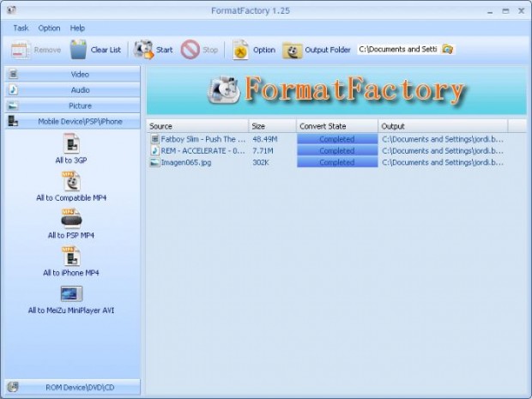Expand the Video category panel
The width and height of the screenshot is (532, 399).
[71, 75]
